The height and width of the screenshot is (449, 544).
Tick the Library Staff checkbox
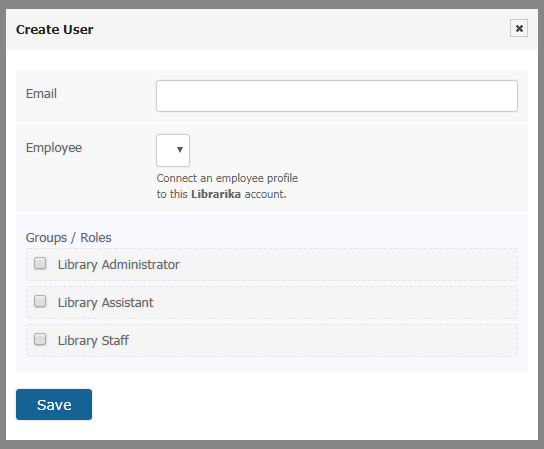pos(40,339)
